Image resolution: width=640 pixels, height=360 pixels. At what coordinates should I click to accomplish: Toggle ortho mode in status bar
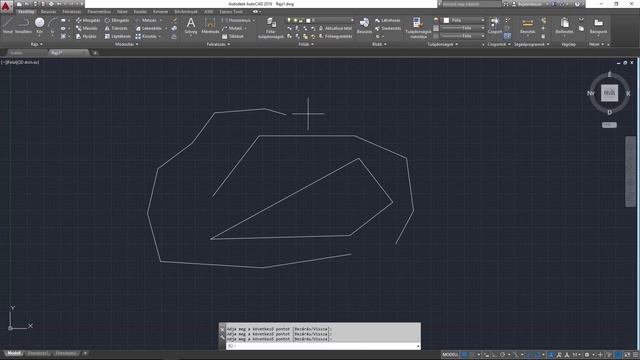[x=494, y=355]
